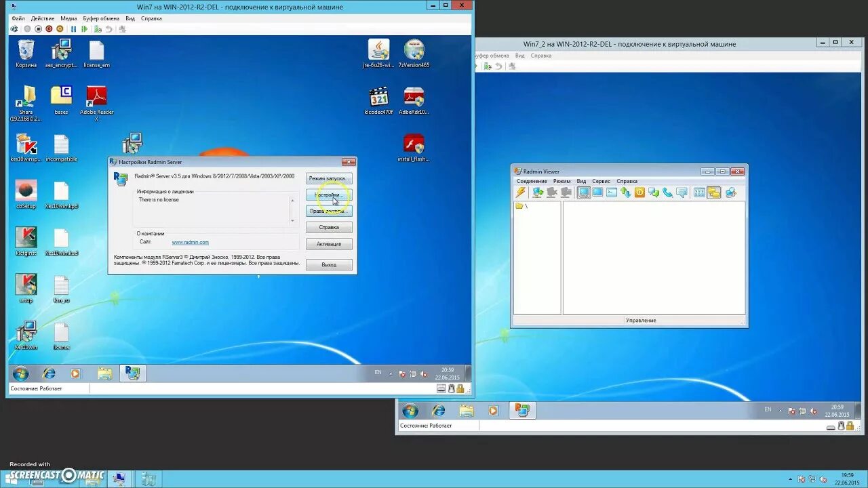Screen dimensions: 868x488
Task: Click the add new connection icon in Radmin Viewer
Action: pyautogui.click(x=538, y=192)
